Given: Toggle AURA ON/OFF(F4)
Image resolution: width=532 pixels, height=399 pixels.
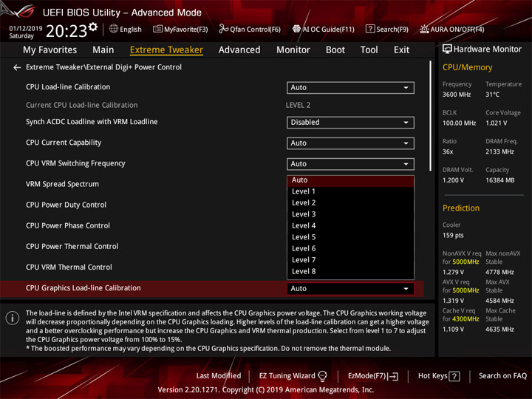Looking at the screenshot, I should pyautogui.click(x=452, y=29).
